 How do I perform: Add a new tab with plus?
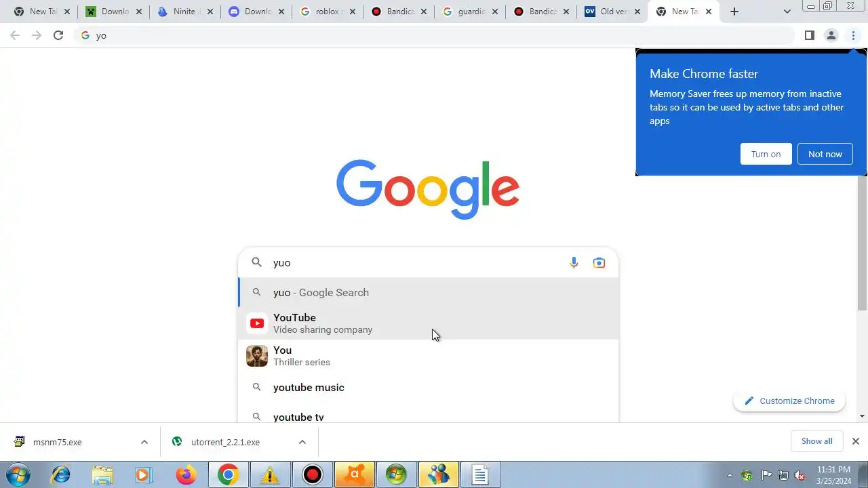[734, 12]
